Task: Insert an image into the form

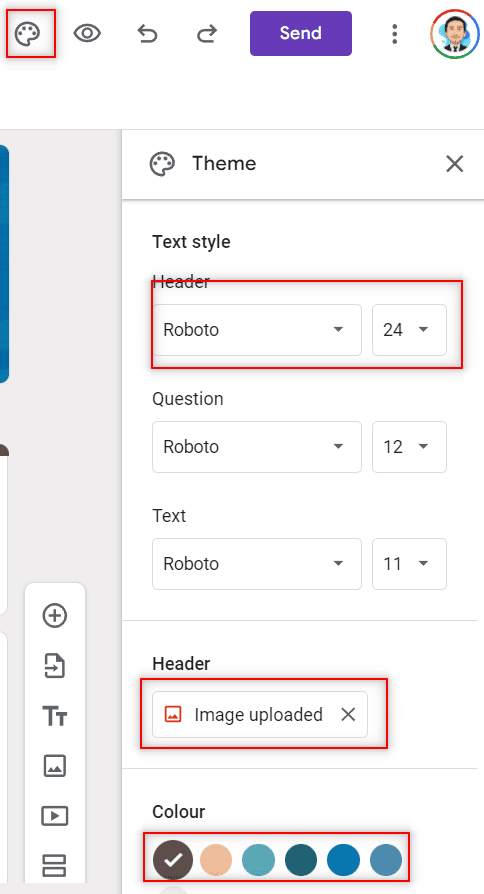Action: 55,765
